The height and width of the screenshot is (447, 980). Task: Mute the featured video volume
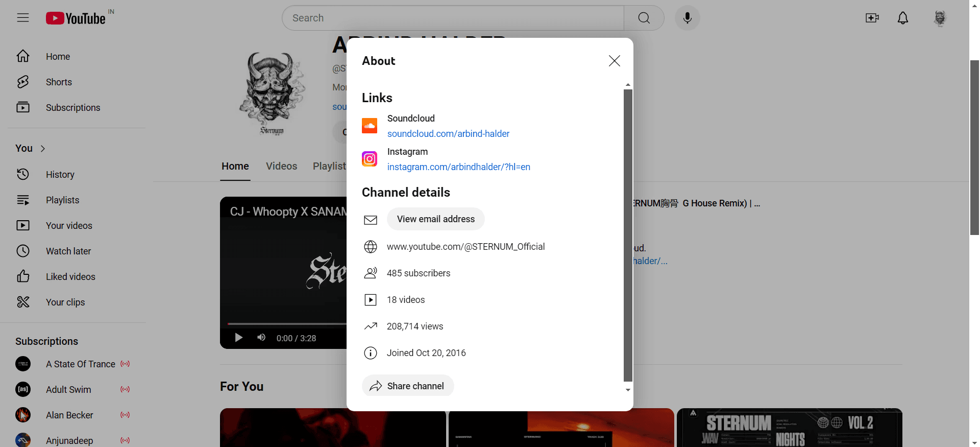[x=261, y=338]
